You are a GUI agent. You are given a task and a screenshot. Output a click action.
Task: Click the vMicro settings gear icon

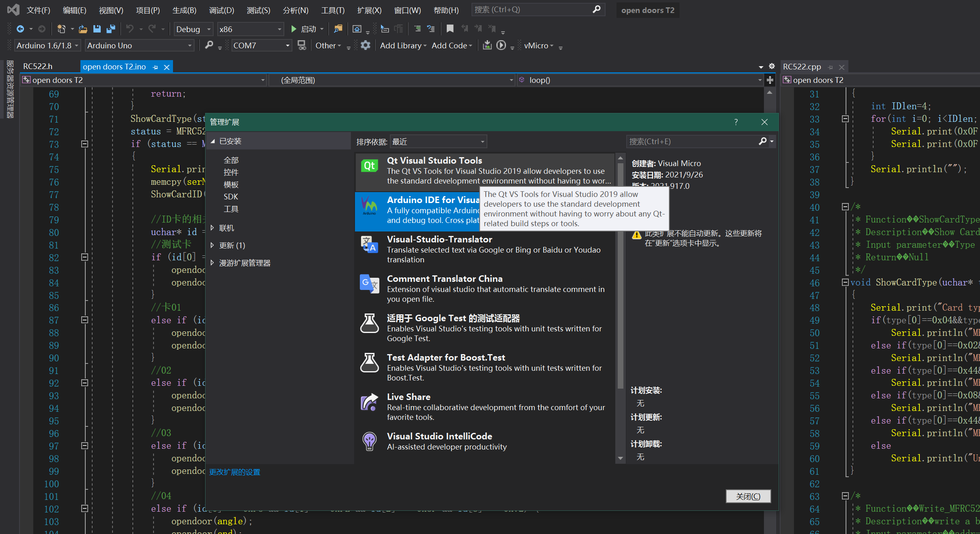[365, 45]
